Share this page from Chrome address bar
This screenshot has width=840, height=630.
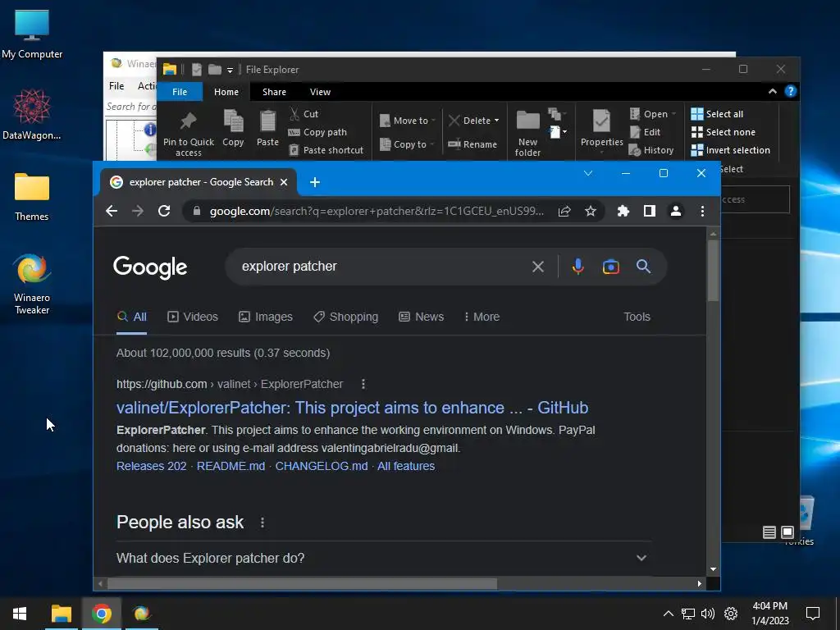(564, 211)
